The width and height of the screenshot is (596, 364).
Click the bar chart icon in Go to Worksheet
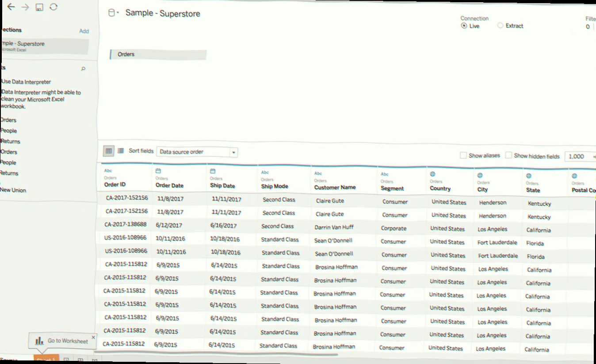39,341
